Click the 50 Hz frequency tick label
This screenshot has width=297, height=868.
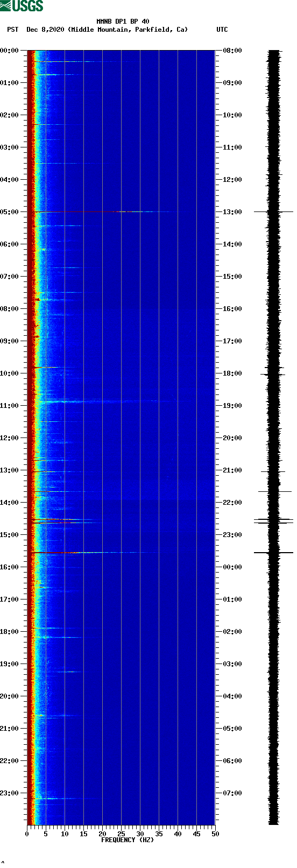pos(215,834)
